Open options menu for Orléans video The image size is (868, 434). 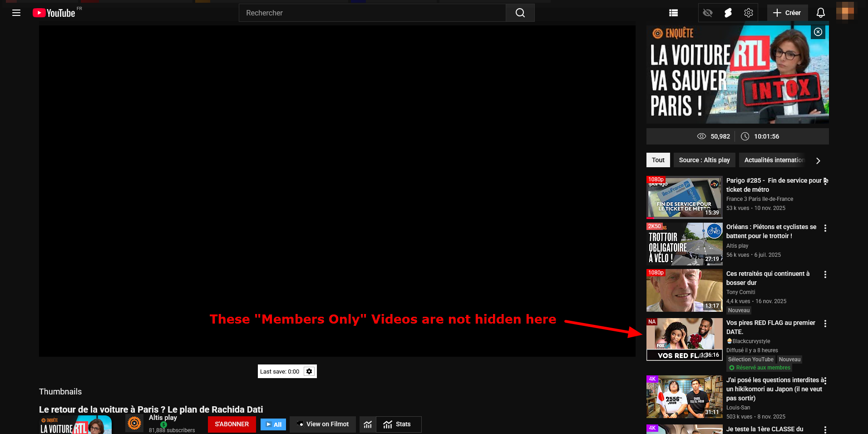click(825, 228)
